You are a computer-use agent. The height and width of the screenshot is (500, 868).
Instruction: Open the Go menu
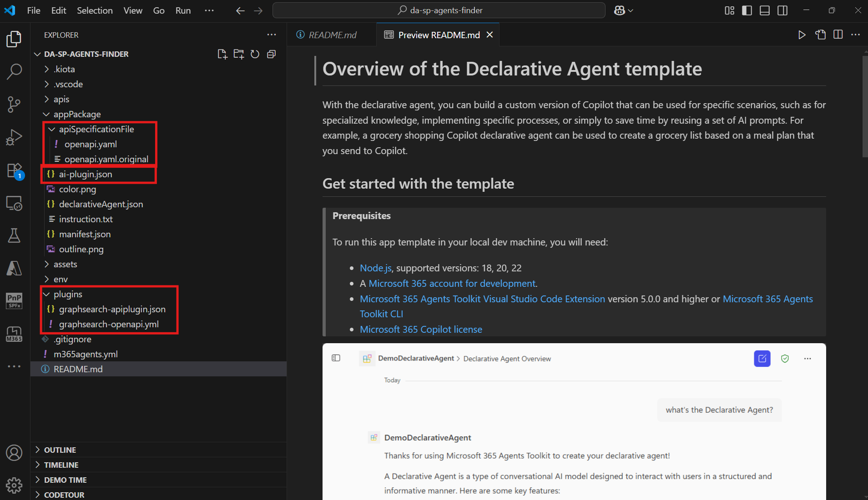[159, 10]
